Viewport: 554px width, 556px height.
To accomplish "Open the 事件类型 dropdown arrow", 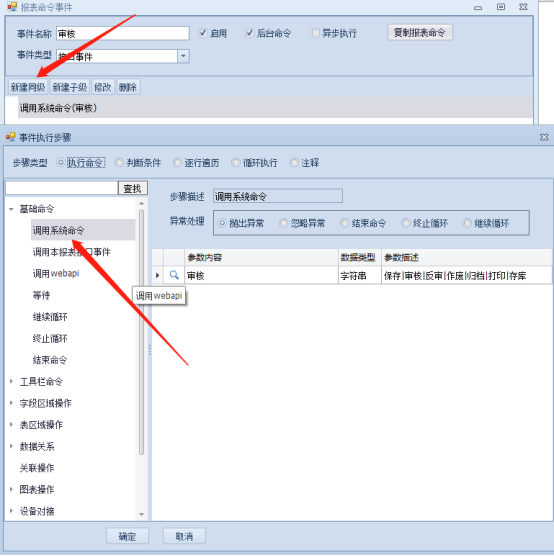I will pos(183,56).
